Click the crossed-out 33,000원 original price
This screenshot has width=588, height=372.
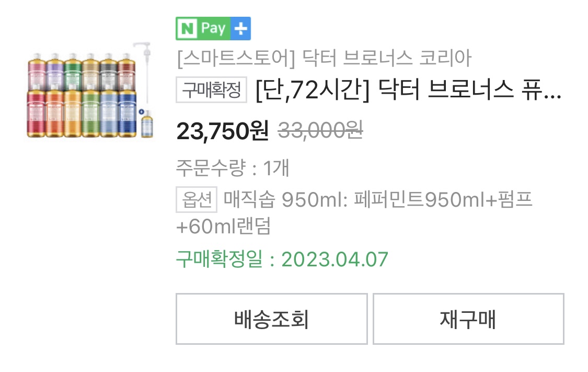[x=320, y=130]
